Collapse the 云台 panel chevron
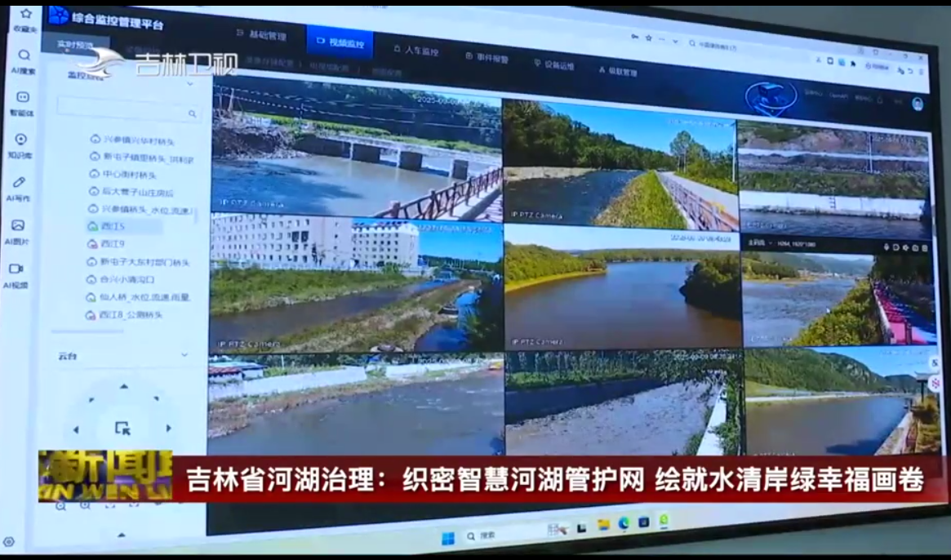 pos(184,355)
